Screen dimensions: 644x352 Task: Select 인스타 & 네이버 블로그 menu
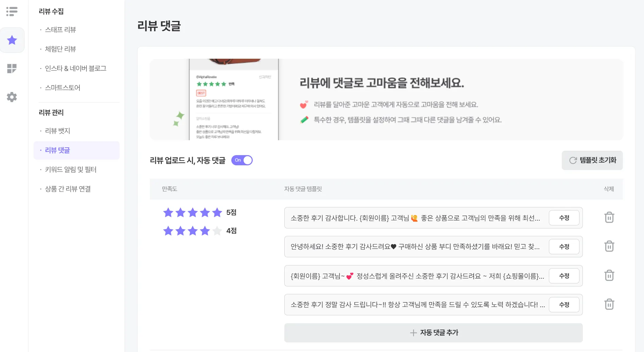tap(75, 68)
